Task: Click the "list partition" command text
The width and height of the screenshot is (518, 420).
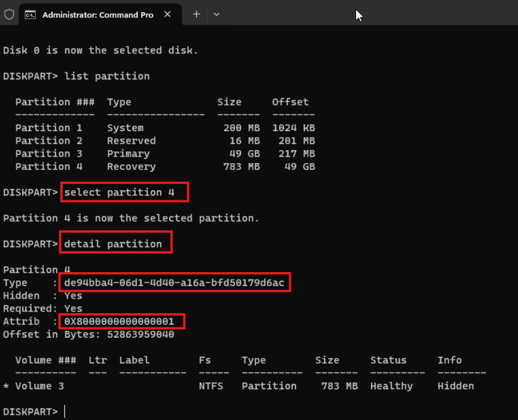Action: [x=107, y=76]
